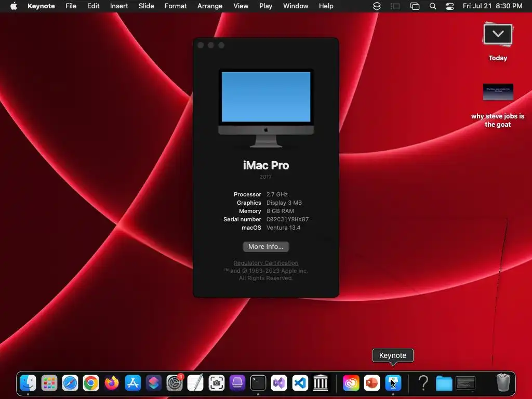This screenshot has width=532, height=399.
Task: Open Firefox from the Dock
Action: [112, 383]
